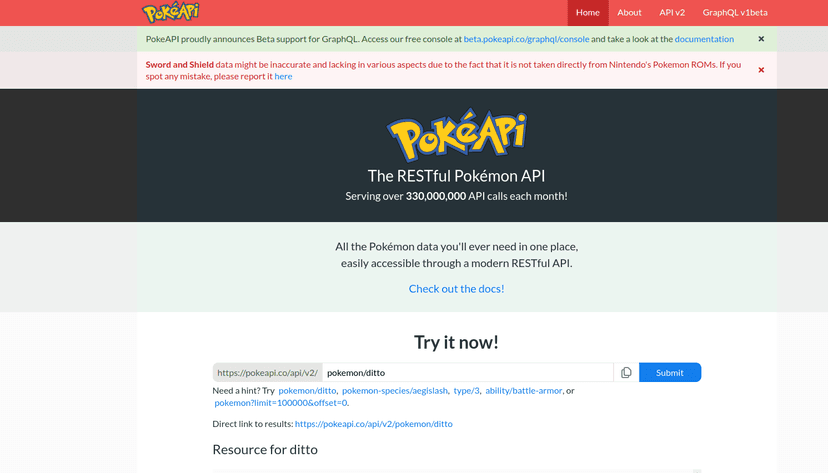Screen dimensions: 828x473
Task: Copy the API URL with the clipboard icon
Action: coord(626,373)
